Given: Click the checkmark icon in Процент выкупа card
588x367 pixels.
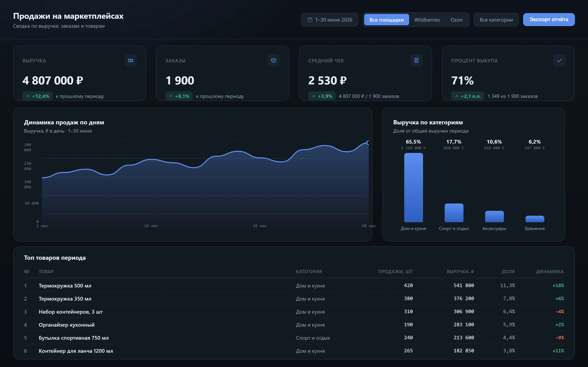Looking at the screenshot, I should pos(559,60).
